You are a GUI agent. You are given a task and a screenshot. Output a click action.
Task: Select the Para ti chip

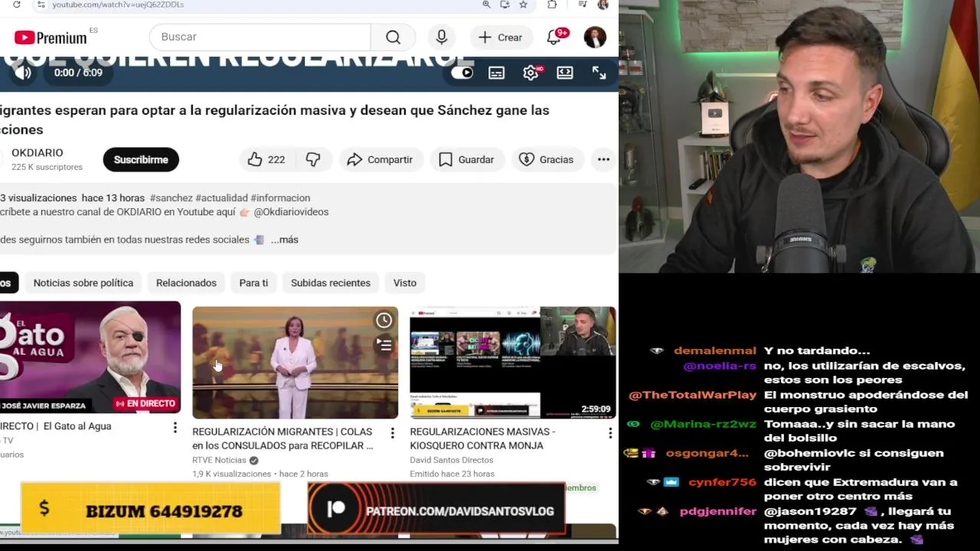pos(253,283)
